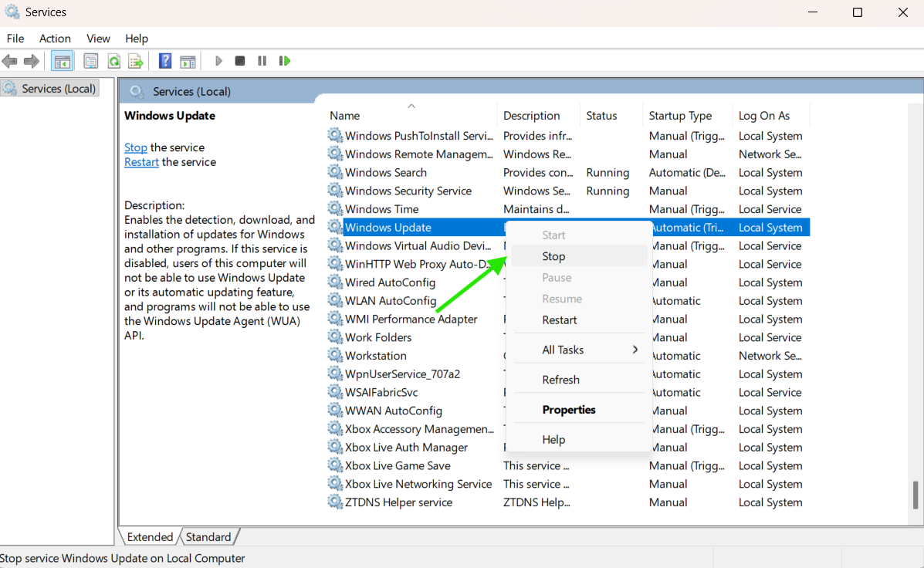Click the Properties toolbar icon

pyautogui.click(x=91, y=61)
